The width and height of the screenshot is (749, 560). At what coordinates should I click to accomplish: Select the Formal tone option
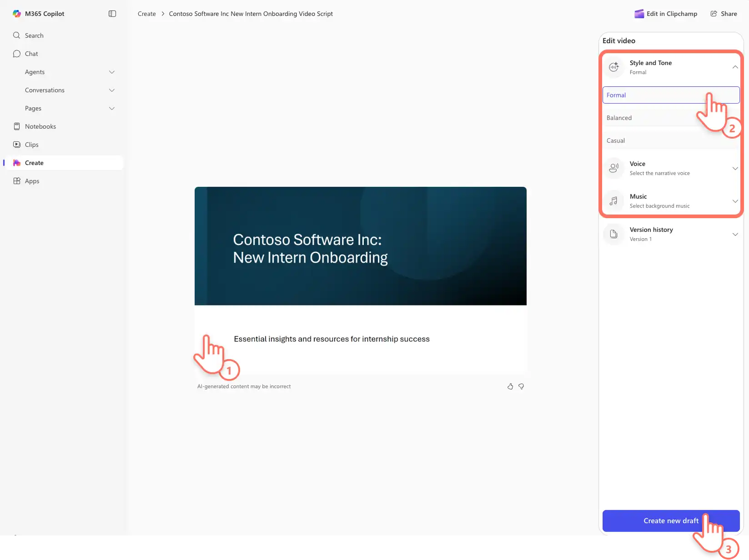671,95
